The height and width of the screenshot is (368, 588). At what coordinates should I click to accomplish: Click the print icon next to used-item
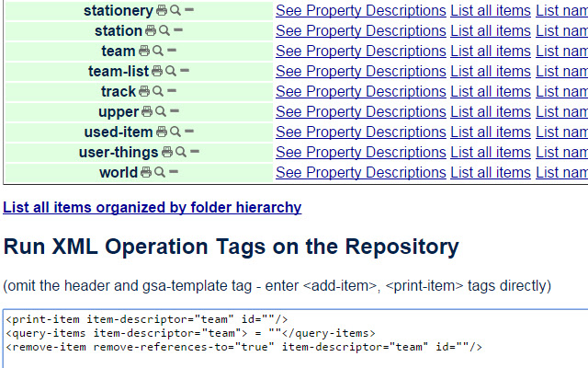click(x=162, y=132)
